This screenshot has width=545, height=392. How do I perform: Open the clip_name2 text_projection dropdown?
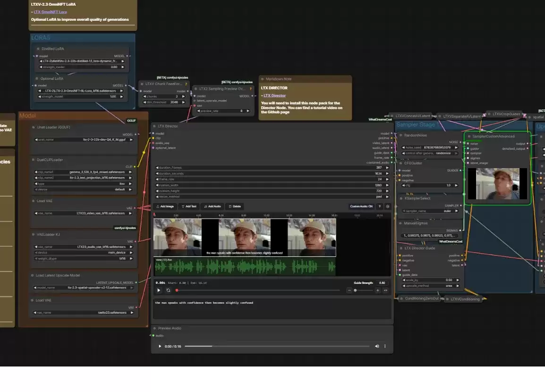84,178
